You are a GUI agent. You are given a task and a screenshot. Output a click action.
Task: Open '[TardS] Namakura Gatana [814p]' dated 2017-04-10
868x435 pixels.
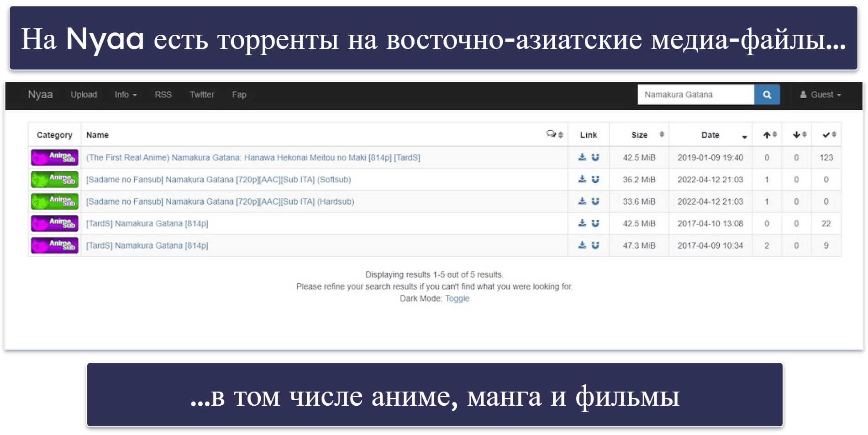(147, 223)
